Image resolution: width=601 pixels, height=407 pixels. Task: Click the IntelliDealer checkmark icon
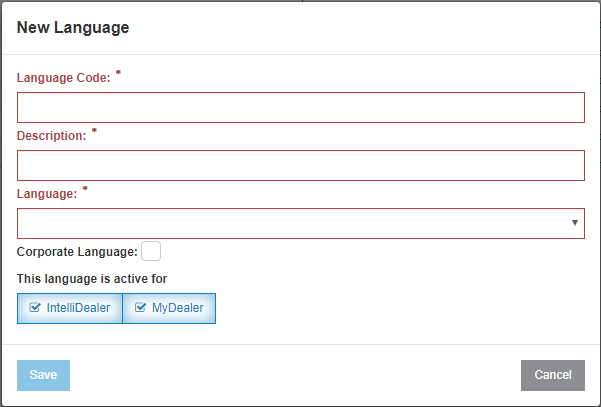click(x=34, y=308)
